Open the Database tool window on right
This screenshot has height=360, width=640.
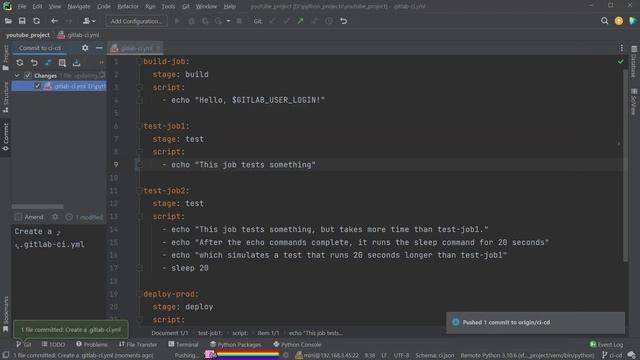click(634, 62)
